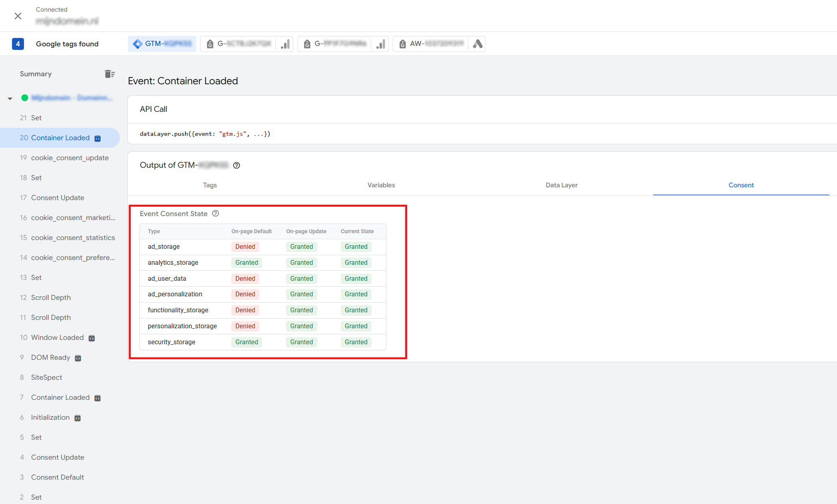
Task: Close the debug session with X
Action: pyautogui.click(x=18, y=16)
